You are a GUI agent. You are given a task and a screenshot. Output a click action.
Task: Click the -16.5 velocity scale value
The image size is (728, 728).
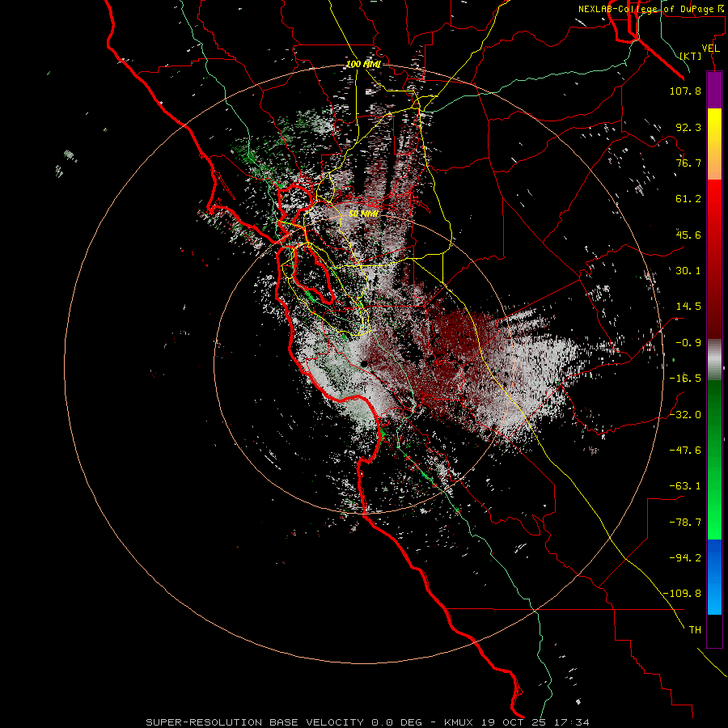tap(685, 379)
